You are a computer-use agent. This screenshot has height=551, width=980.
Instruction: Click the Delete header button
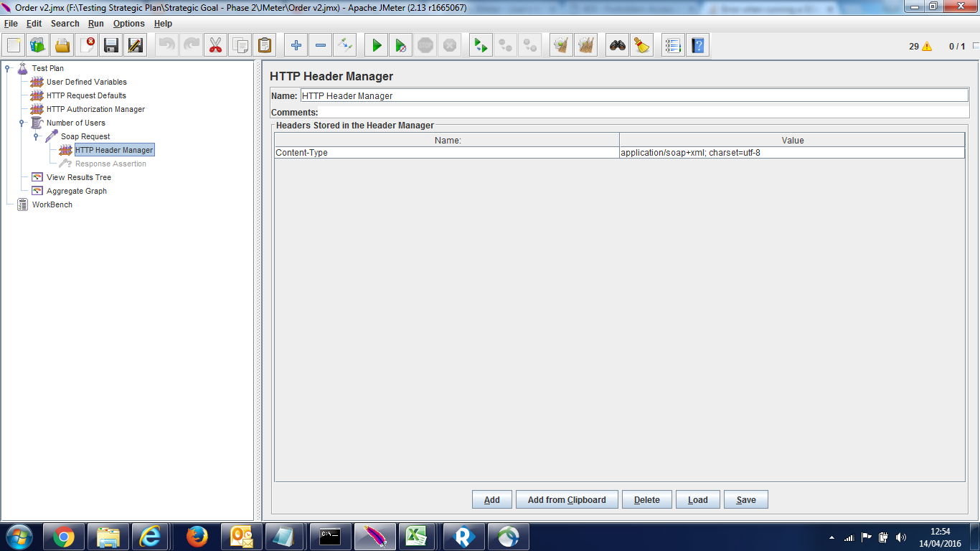646,499
